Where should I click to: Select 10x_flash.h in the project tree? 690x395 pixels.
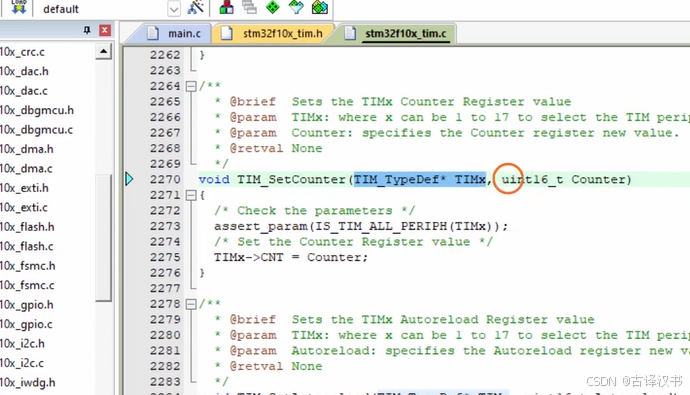(27, 227)
